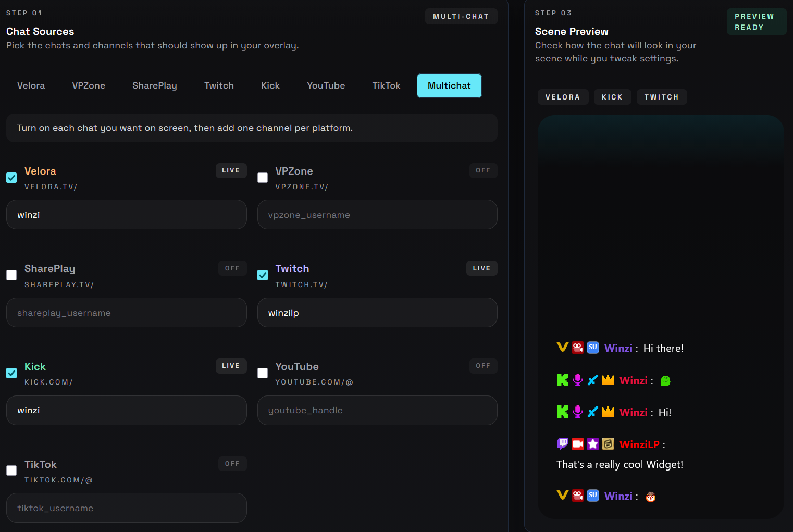The width and height of the screenshot is (793, 532).
Task: Enable the TikTok chat checkbox
Action: click(x=11, y=471)
